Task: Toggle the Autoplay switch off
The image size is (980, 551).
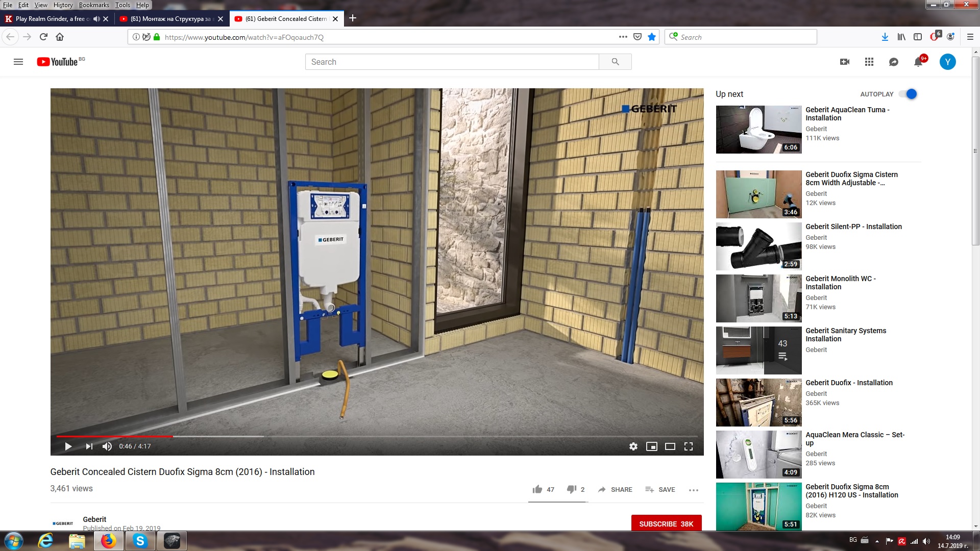Action: tap(908, 94)
